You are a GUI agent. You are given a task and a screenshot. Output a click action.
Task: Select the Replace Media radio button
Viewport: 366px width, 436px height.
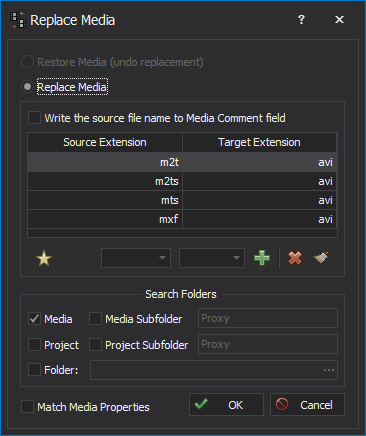(27, 87)
